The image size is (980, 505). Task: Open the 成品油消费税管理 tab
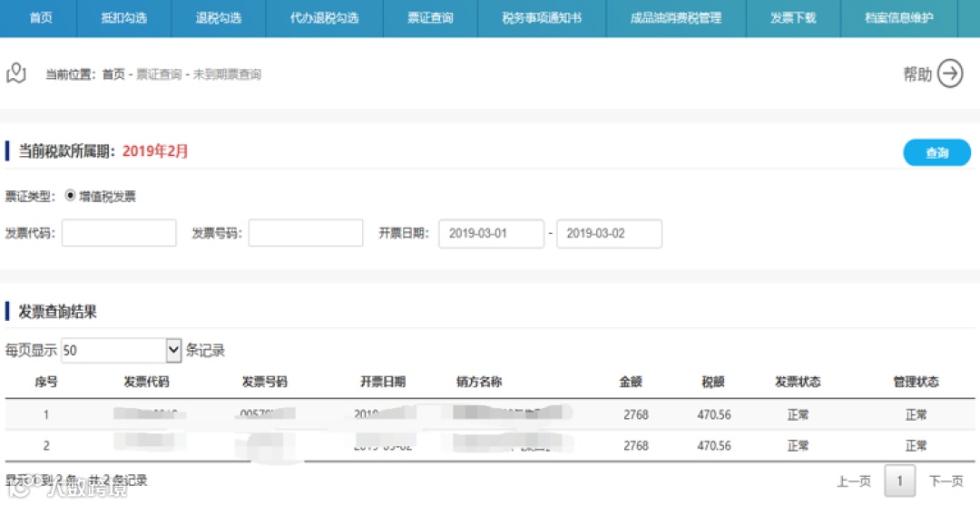click(676, 18)
